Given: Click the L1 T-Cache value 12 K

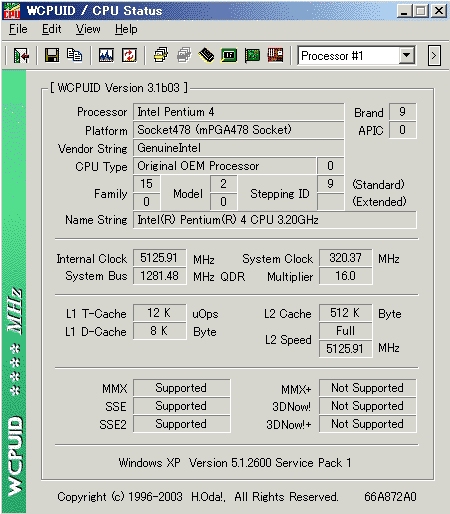Looking at the screenshot, I should pyautogui.click(x=159, y=313).
